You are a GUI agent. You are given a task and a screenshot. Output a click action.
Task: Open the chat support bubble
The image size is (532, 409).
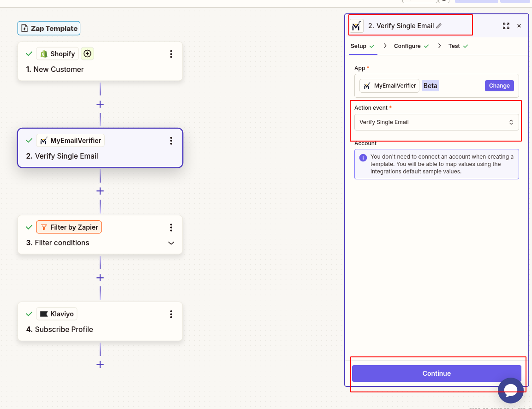click(x=511, y=391)
